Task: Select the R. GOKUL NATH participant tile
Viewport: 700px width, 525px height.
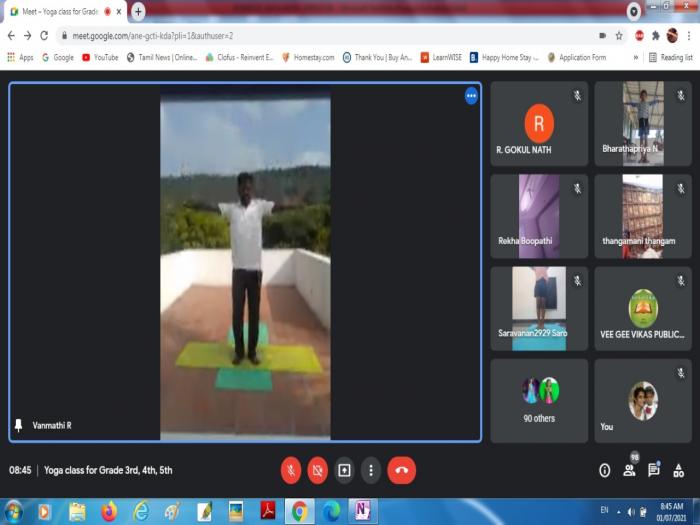Action: pyautogui.click(x=539, y=124)
